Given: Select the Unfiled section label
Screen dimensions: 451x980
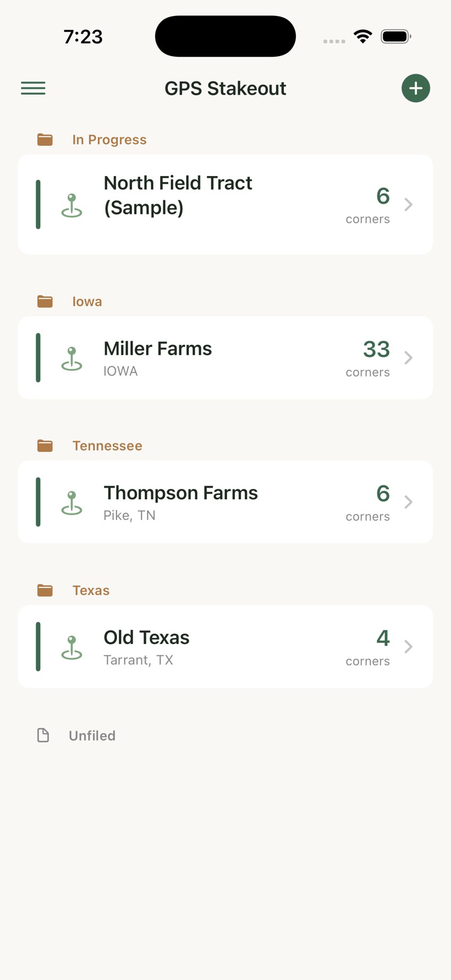Looking at the screenshot, I should [x=92, y=736].
